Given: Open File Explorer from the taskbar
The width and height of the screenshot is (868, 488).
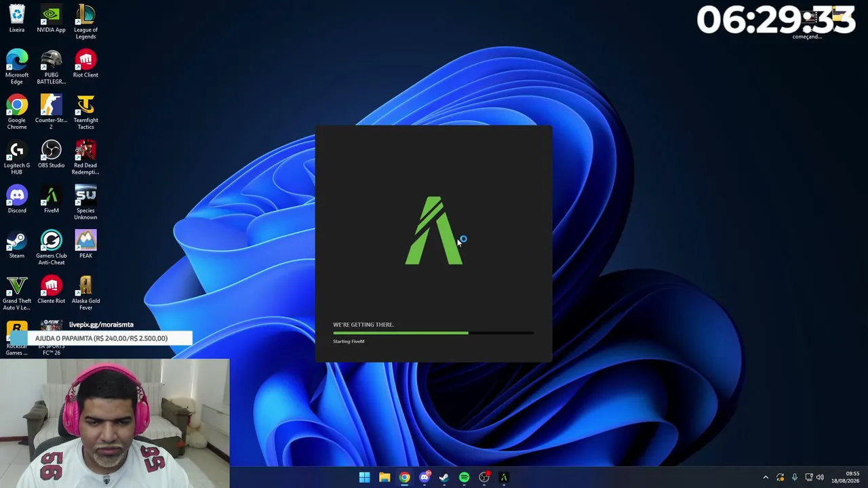Looking at the screenshot, I should click(384, 477).
